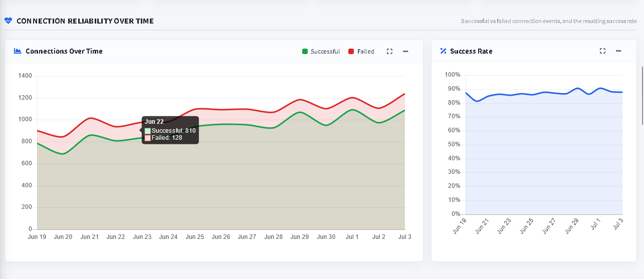Image resolution: width=644 pixels, height=279 pixels.
Task: Toggle the Successful series in legend
Action: click(x=321, y=52)
